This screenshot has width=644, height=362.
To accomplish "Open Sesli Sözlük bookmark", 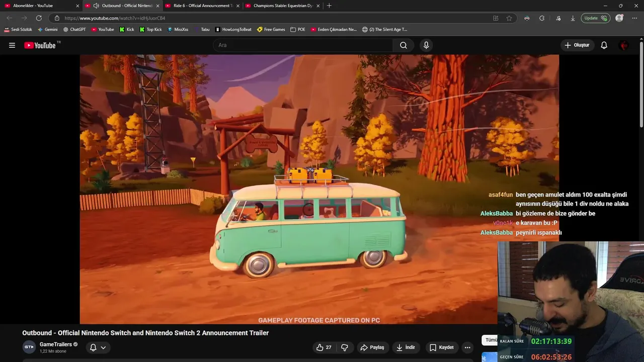I will (18, 30).
